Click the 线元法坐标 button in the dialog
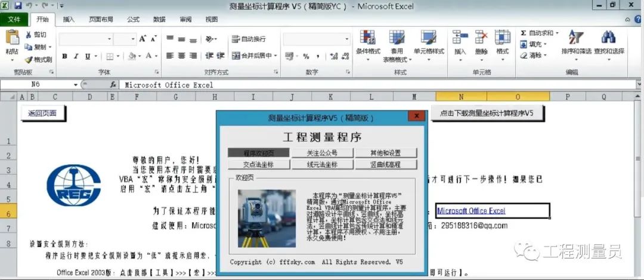The image size is (644, 280). 322,164
